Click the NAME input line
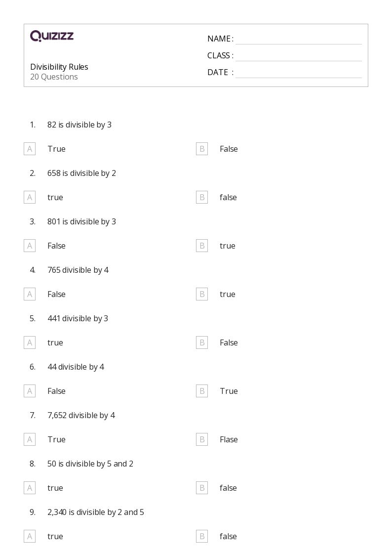The width and height of the screenshot is (392, 555). (298, 39)
